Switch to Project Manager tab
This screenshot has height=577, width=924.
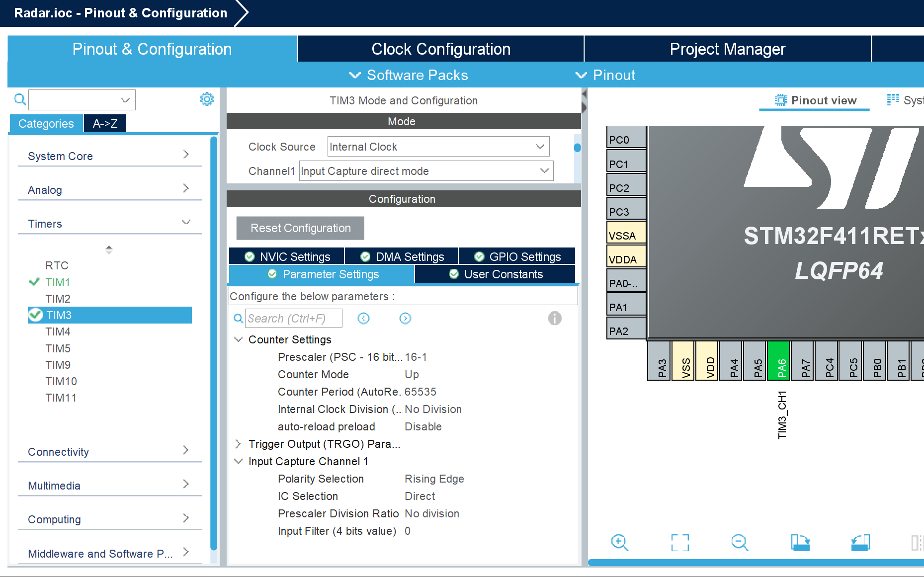tap(728, 49)
